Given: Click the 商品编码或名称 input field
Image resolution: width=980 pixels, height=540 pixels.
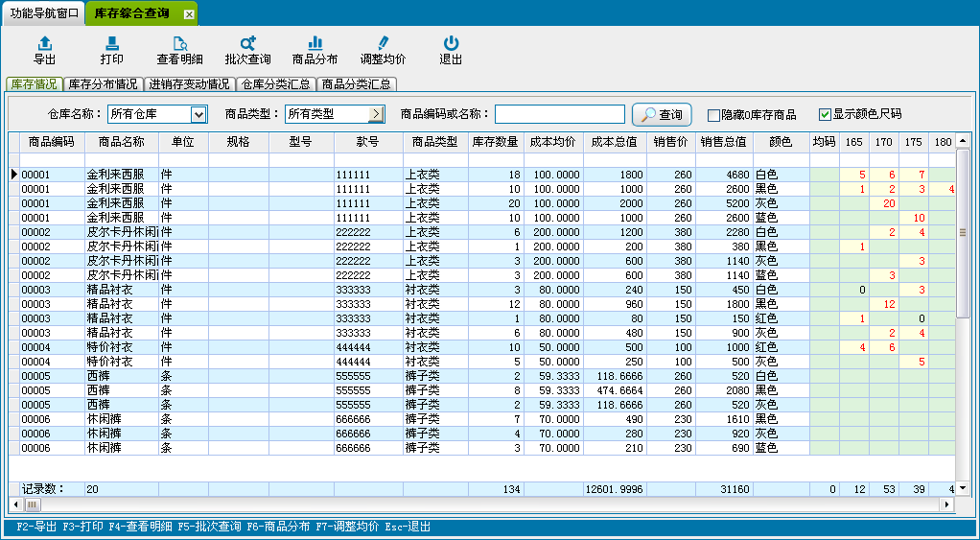Looking at the screenshot, I should [x=559, y=114].
